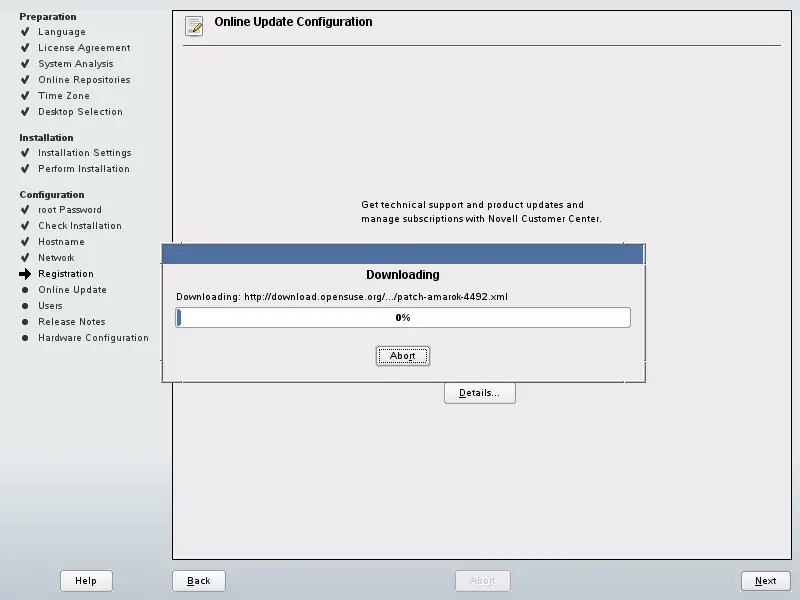800x600 pixels.
Task: Open the Details... button
Action: point(480,393)
